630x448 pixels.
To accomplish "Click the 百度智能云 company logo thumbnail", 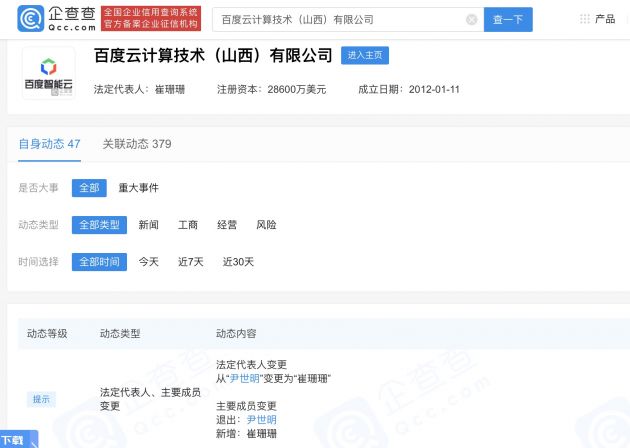I will click(x=49, y=73).
